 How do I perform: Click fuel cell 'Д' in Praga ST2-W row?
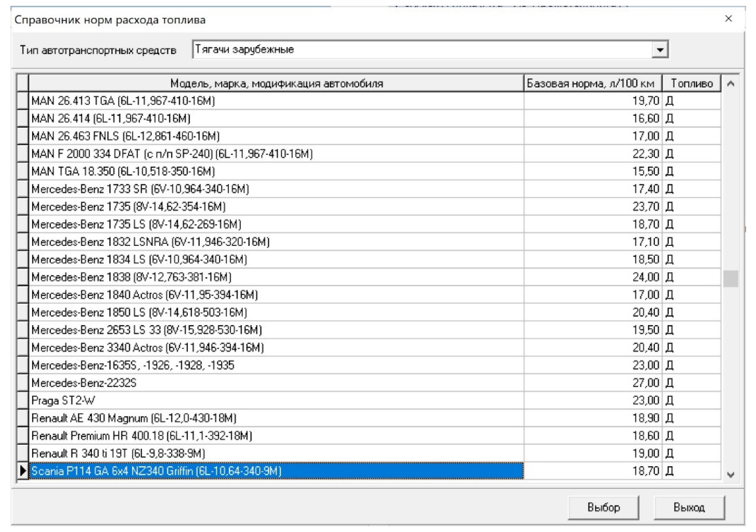(x=692, y=400)
